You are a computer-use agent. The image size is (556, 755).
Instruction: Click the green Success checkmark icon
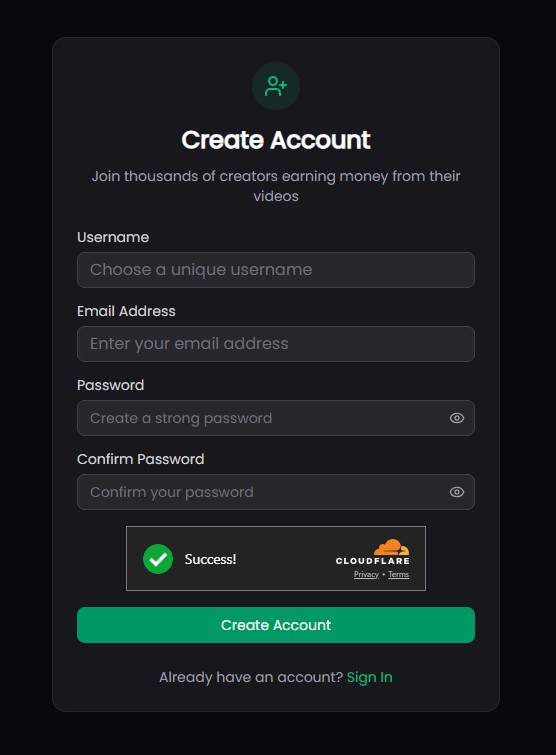(158, 559)
